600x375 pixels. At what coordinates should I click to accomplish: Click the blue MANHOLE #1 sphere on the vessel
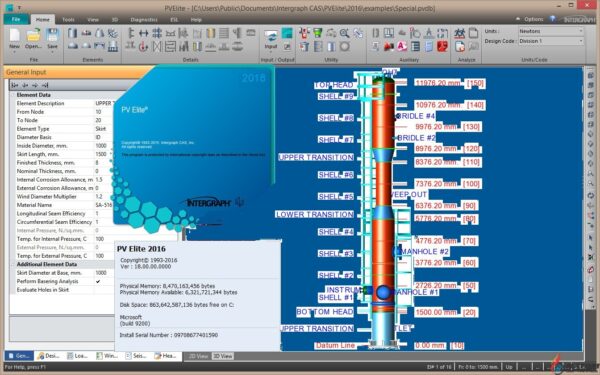pos(383,292)
